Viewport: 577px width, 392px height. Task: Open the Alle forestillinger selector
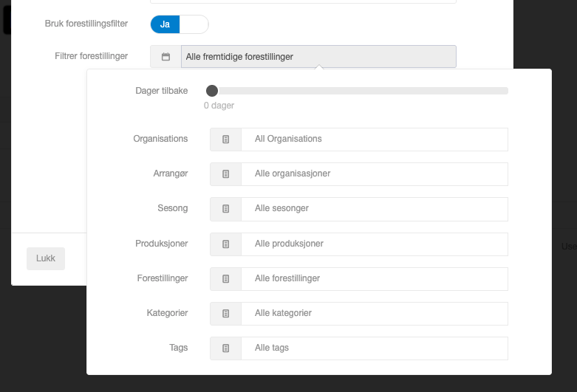click(375, 279)
